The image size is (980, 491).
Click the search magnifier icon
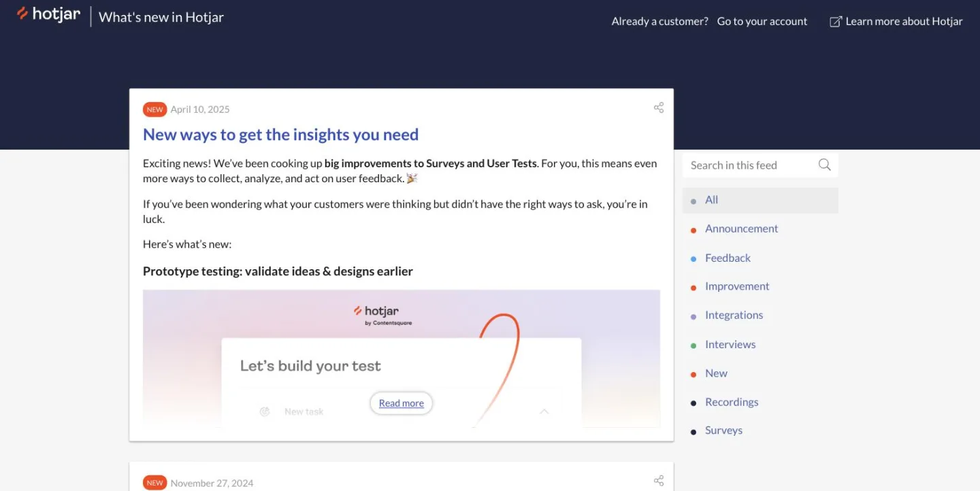point(824,165)
